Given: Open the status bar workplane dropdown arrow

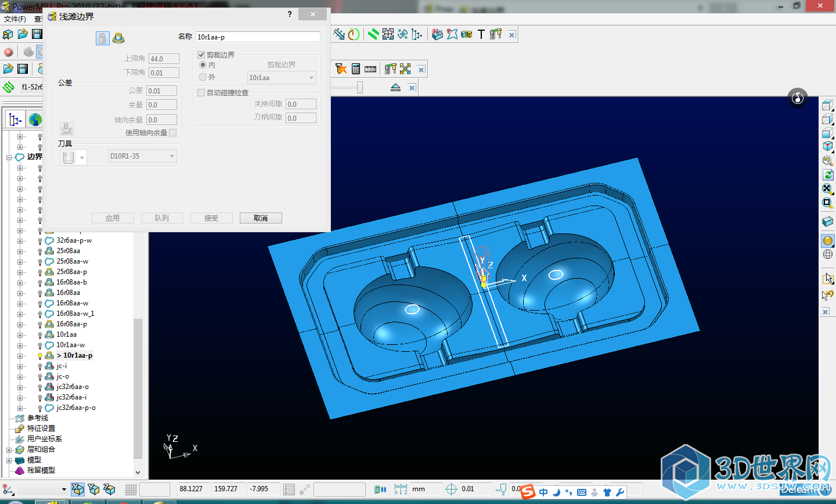Looking at the screenshot, I should pyautogui.click(x=64, y=489).
